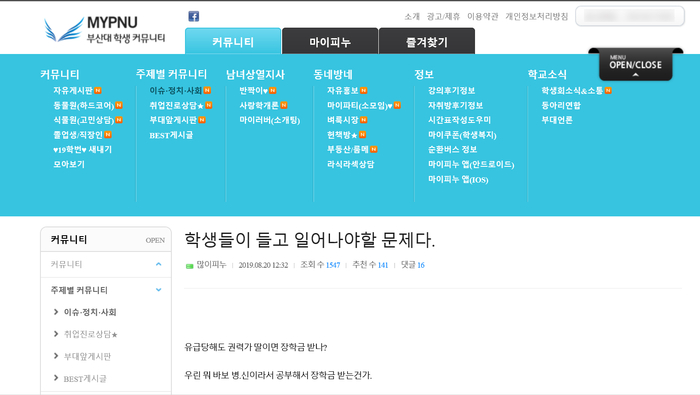Viewport: 700px width, 395px height.
Task: Open 라식라섹상담 board
Action: point(350,164)
